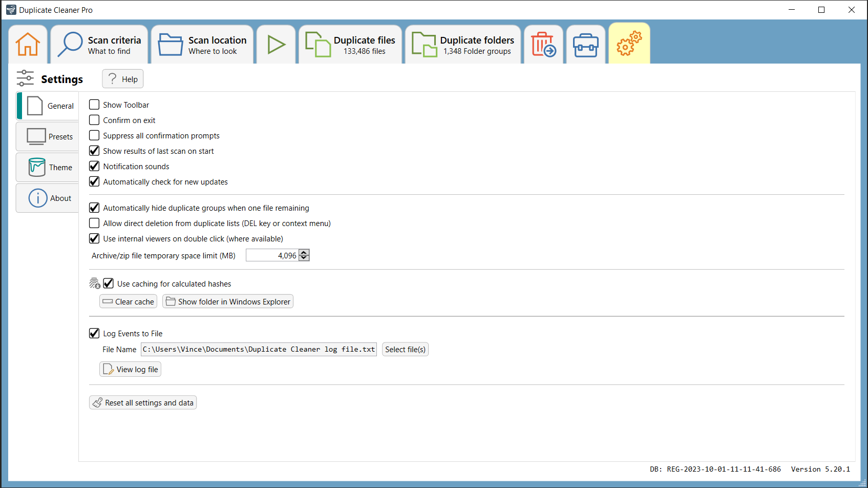Disable Automatically check for new updates
The height and width of the screenshot is (488, 868).
94,181
